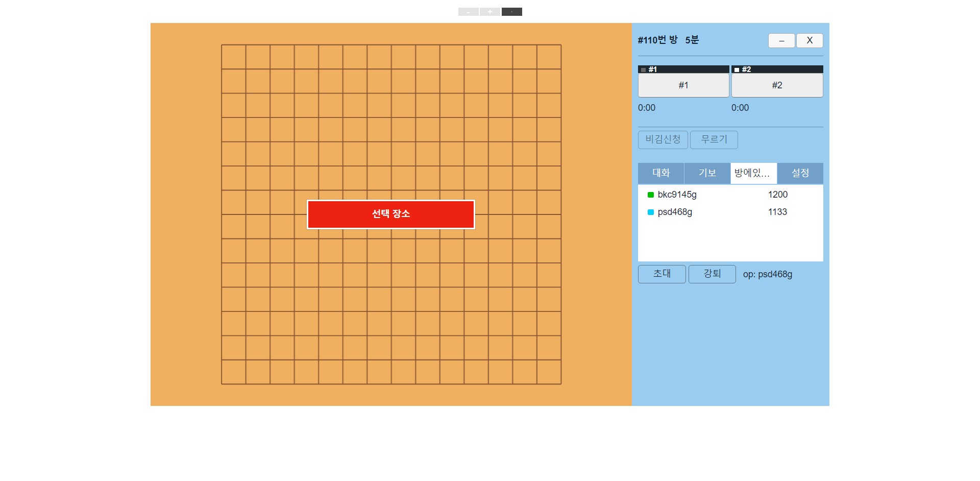Click the cyan status dot of psd468g
The width and height of the screenshot is (980, 481).
tap(651, 212)
